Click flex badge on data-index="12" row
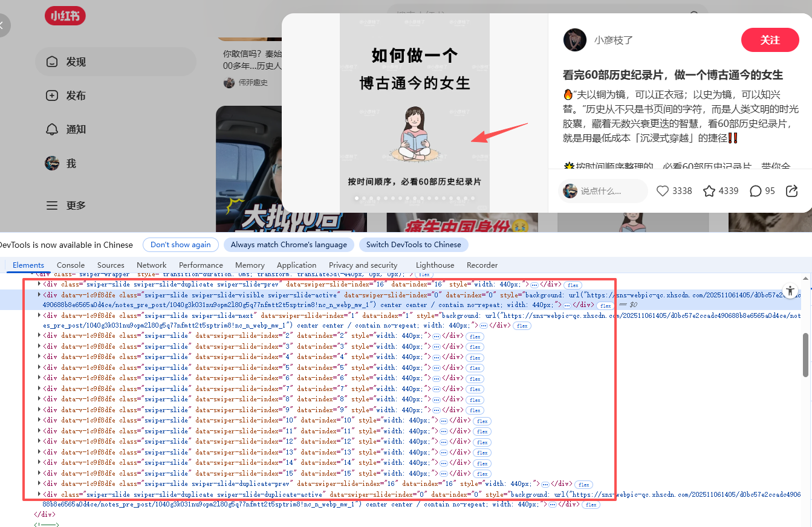This screenshot has height=527, width=812. (482, 442)
